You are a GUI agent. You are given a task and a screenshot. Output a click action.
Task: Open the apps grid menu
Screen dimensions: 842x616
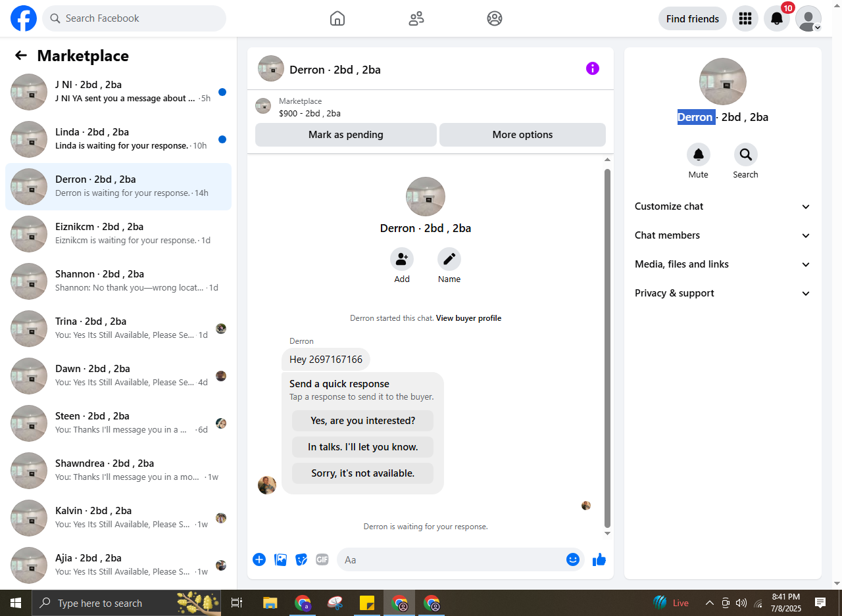coord(745,18)
